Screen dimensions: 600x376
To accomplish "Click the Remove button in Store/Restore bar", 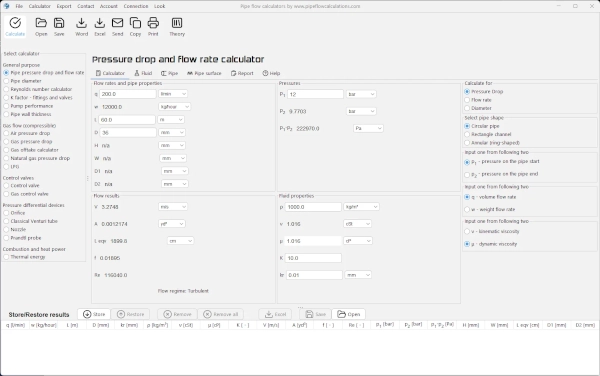I will pyautogui.click(x=177, y=314).
